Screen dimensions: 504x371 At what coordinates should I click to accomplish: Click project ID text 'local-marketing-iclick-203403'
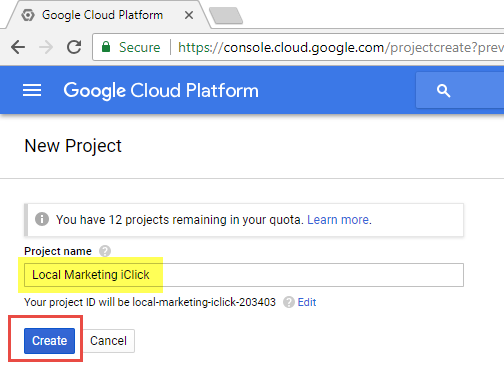pyautogui.click(x=204, y=302)
